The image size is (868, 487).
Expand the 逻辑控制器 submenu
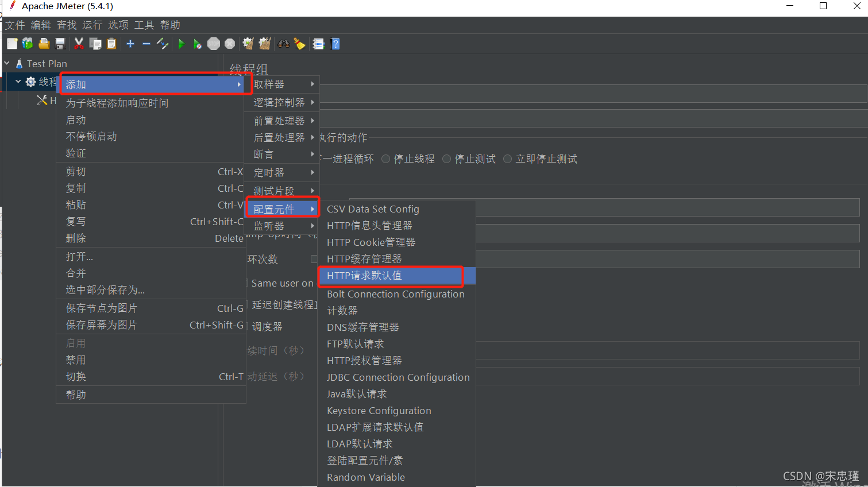pos(282,102)
